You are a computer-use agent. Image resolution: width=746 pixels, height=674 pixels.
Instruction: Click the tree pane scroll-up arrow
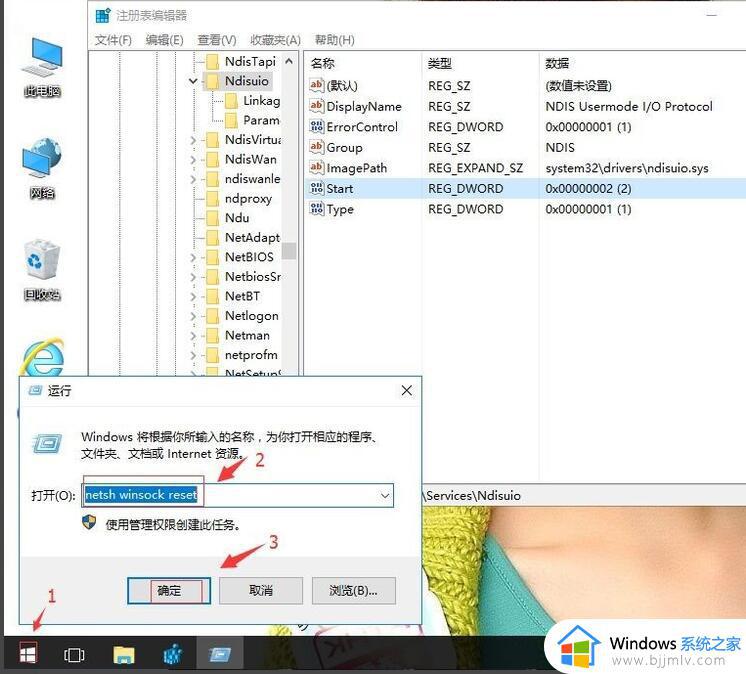pyautogui.click(x=289, y=61)
